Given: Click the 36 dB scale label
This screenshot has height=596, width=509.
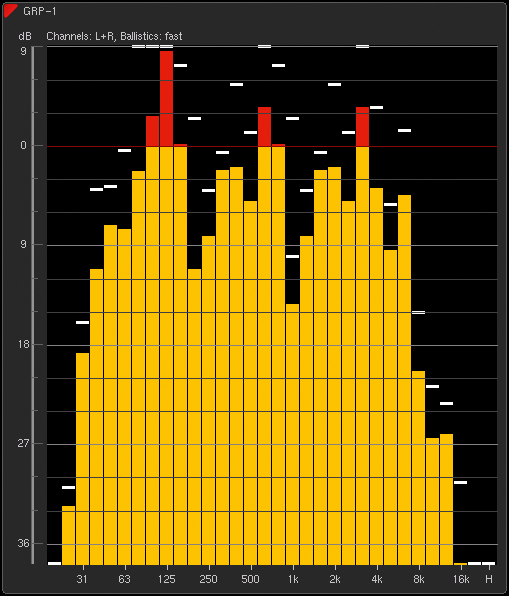Looking at the screenshot, I should [x=23, y=544].
